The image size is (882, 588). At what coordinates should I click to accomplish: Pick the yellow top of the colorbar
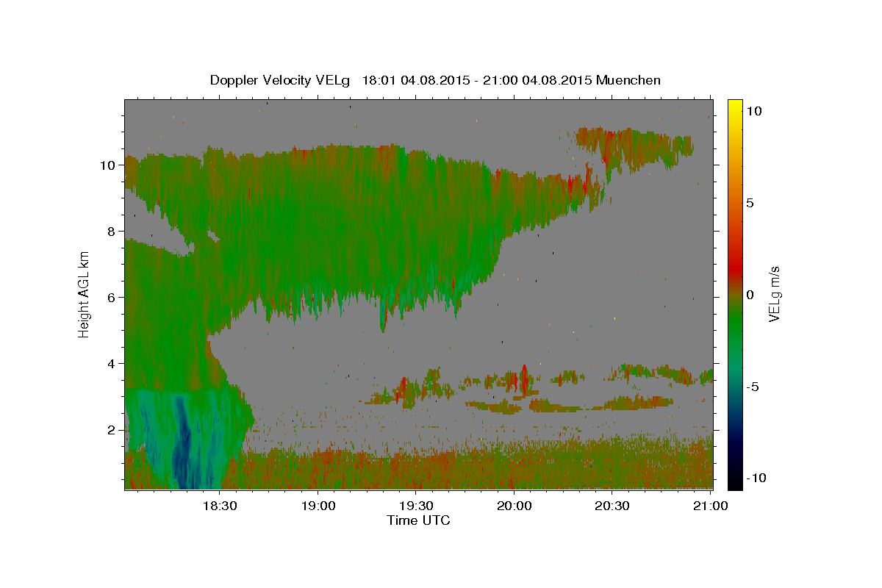point(734,104)
